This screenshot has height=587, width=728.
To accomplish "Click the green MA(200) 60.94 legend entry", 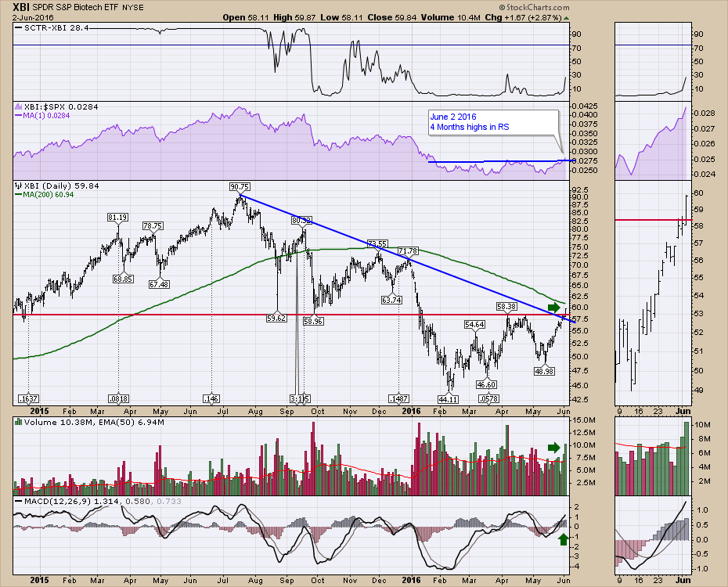I will (45, 194).
